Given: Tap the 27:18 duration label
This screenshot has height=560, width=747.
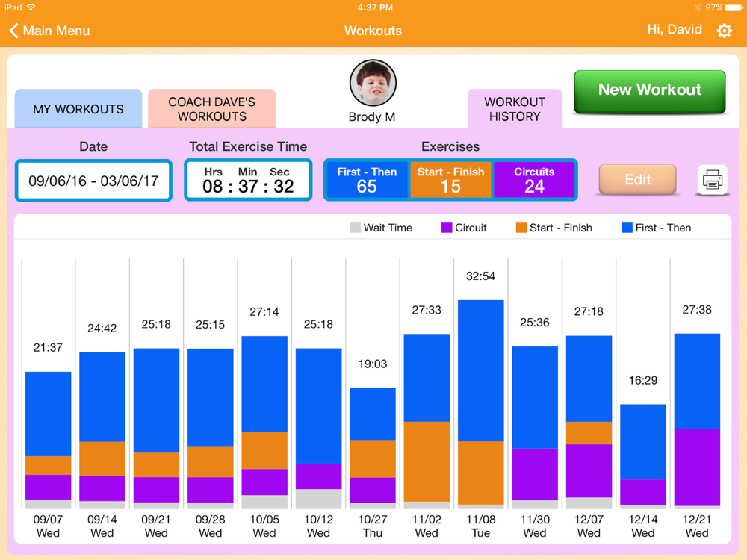Looking at the screenshot, I should click(x=589, y=311).
